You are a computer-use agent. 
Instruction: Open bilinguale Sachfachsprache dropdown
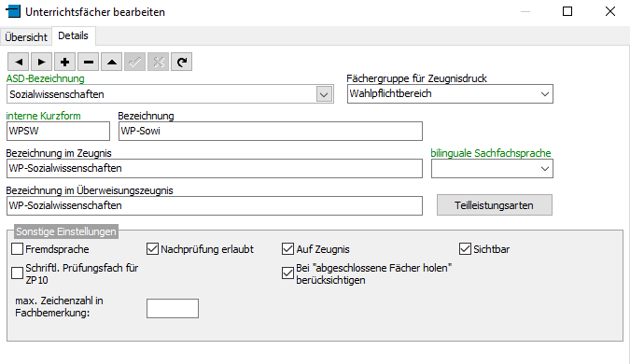click(545, 169)
